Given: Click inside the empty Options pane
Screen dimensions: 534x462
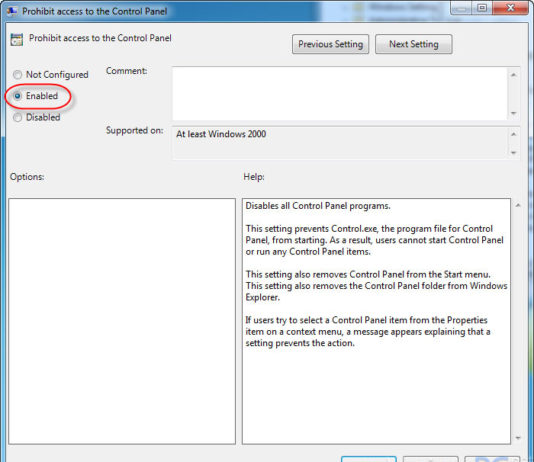Looking at the screenshot, I should point(122,321).
